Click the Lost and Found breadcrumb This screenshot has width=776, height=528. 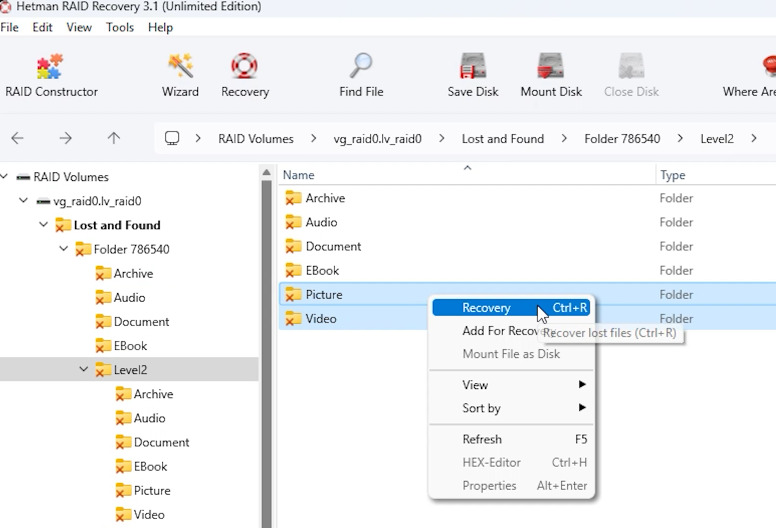[503, 139]
